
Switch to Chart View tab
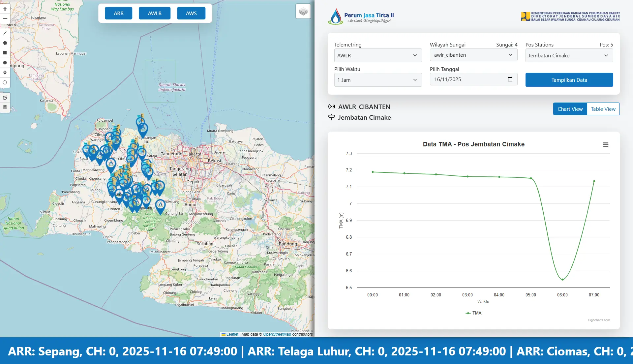click(x=570, y=109)
